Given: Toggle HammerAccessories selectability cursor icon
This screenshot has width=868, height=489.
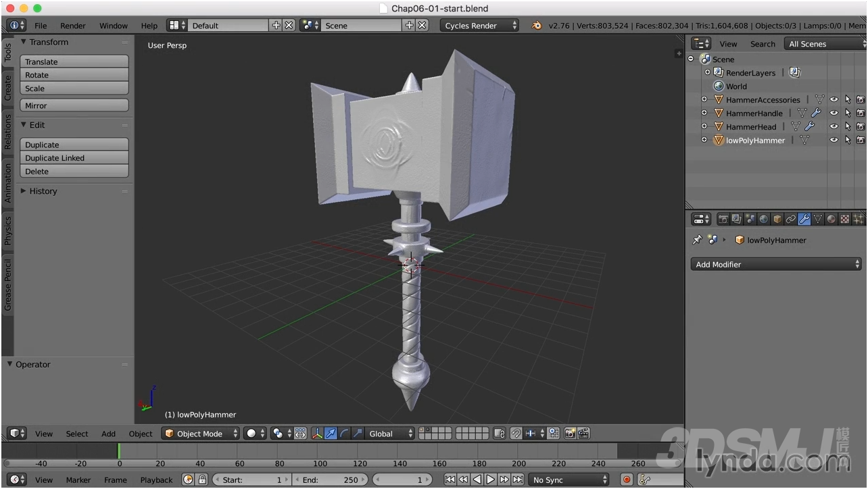Looking at the screenshot, I should click(848, 99).
